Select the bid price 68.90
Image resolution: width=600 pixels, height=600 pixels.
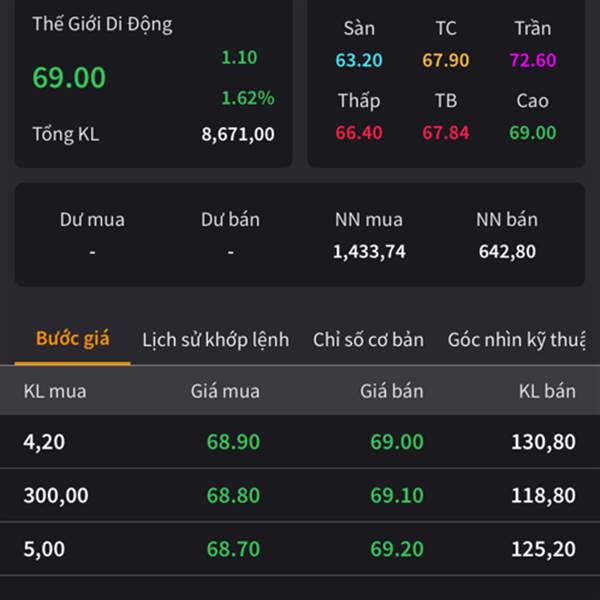tap(233, 442)
